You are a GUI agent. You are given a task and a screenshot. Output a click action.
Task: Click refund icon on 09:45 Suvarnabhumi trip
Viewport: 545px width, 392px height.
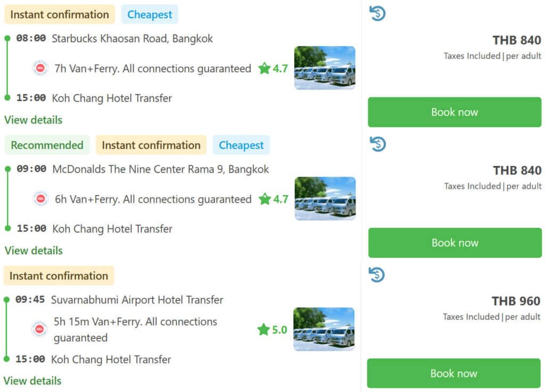[377, 274]
